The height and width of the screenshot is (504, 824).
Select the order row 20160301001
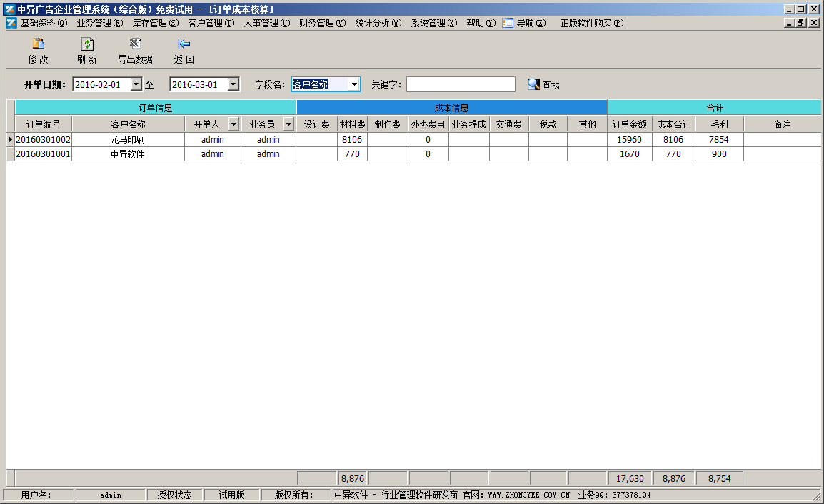point(44,154)
